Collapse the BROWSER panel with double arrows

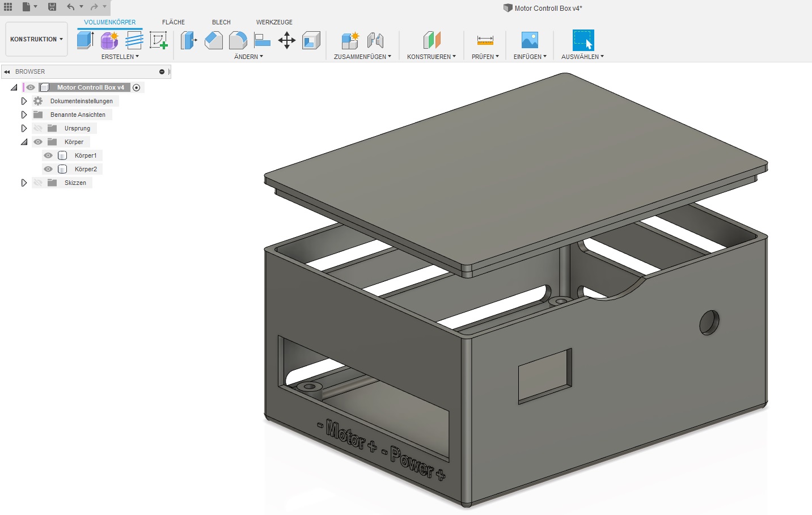pyautogui.click(x=7, y=71)
